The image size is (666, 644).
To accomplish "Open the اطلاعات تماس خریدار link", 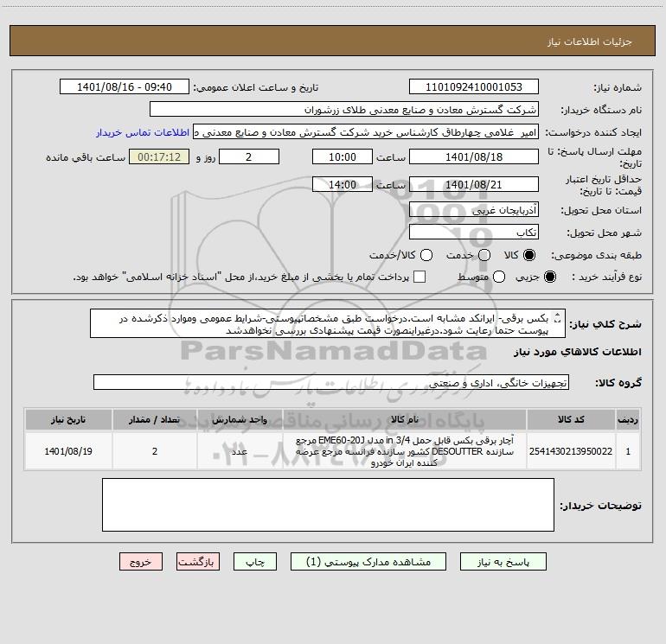I will click(143, 132).
